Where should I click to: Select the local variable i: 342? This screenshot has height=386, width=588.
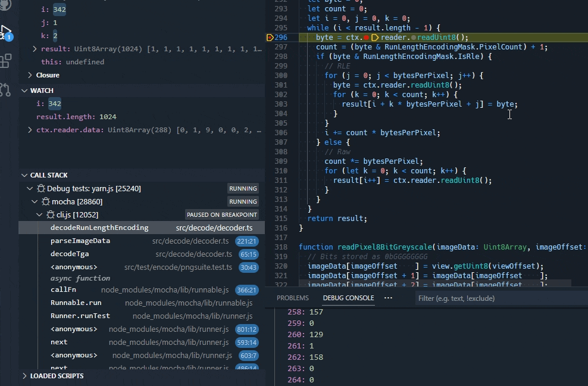142,10
